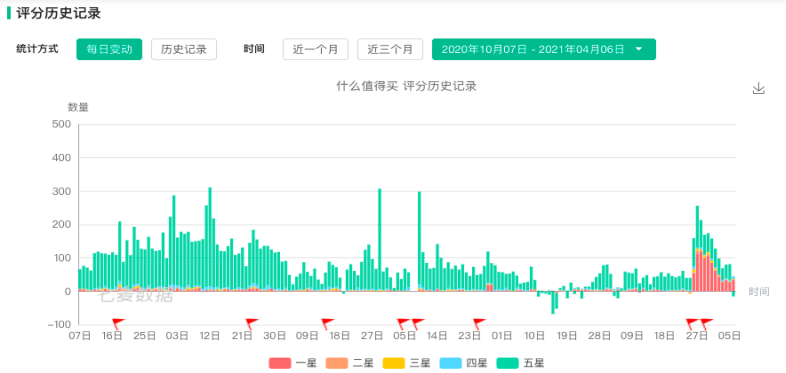
Task: Choose the 近三个月 time range
Action: tap(390, 49)
